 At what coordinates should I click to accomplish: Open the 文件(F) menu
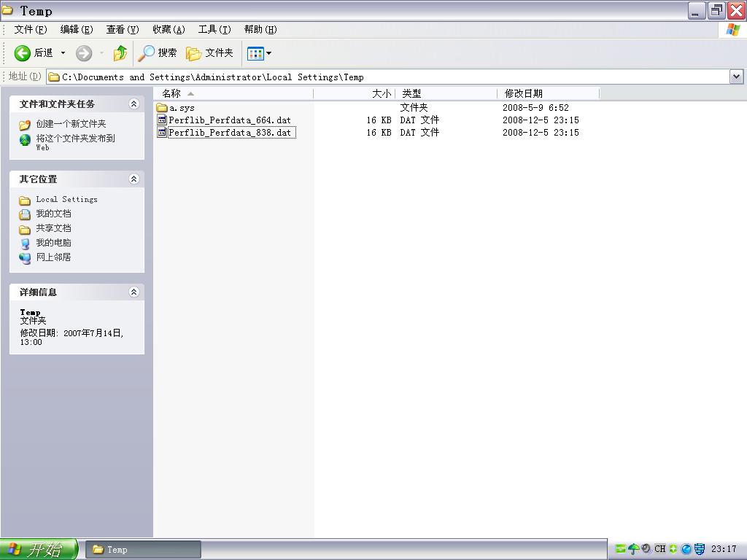(31, 29)
